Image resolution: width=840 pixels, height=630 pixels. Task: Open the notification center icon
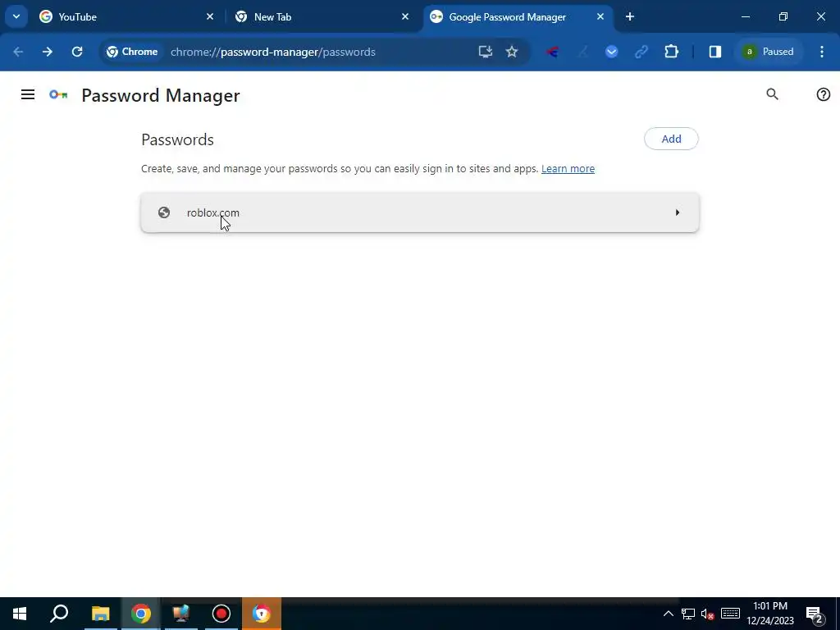[815, 614]
